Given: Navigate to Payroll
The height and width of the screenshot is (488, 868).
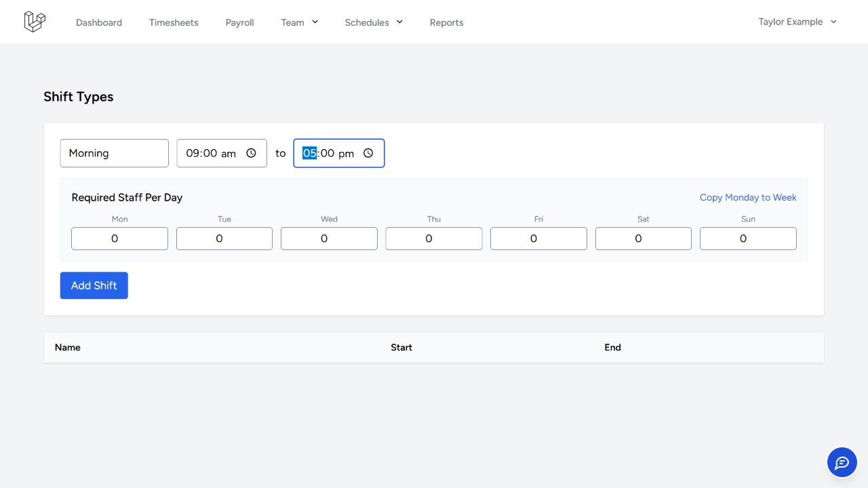Looking at the screenshot, I should [x=240, y=22].
